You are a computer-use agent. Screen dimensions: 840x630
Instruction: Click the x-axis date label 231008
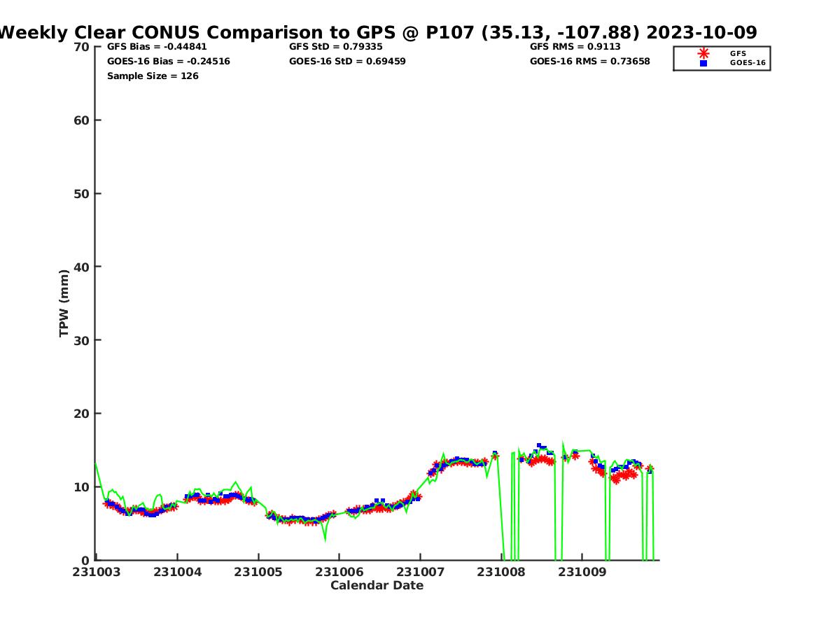pyautogui.click(x=501, y=572)
